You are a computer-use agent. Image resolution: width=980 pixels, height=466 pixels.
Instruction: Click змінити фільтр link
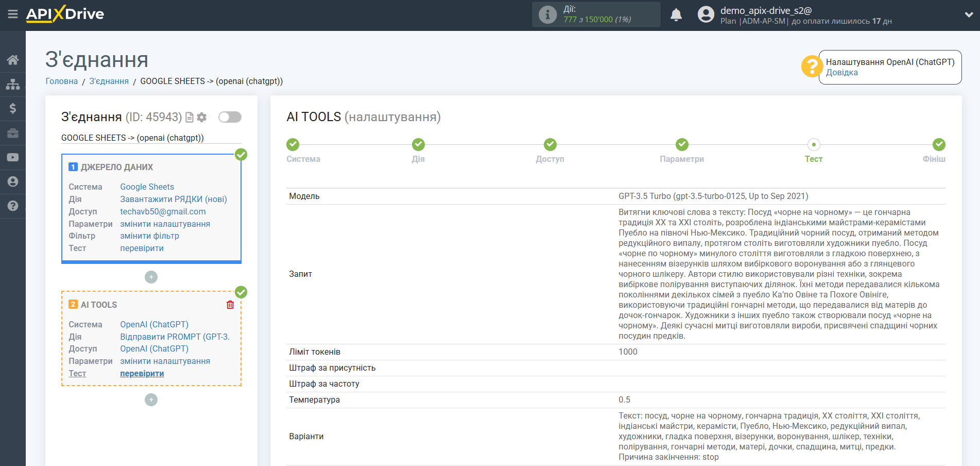click(x=150, y=236)
